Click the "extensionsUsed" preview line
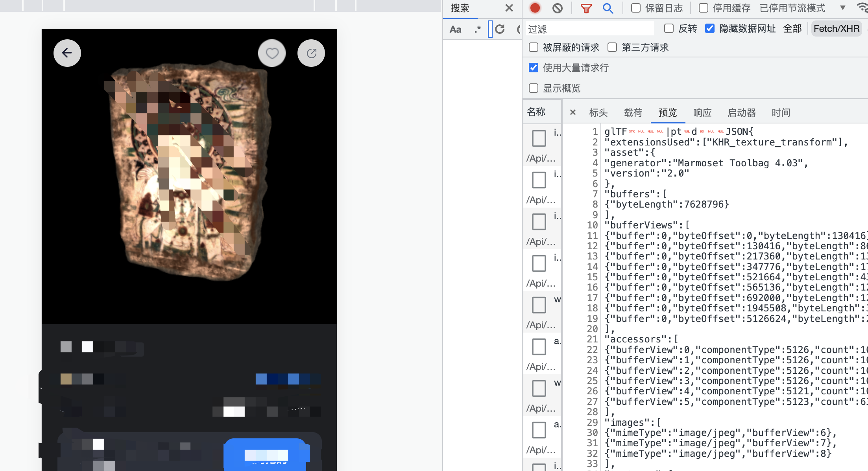This screenshot has width=868, height=471. click(726, 142)
